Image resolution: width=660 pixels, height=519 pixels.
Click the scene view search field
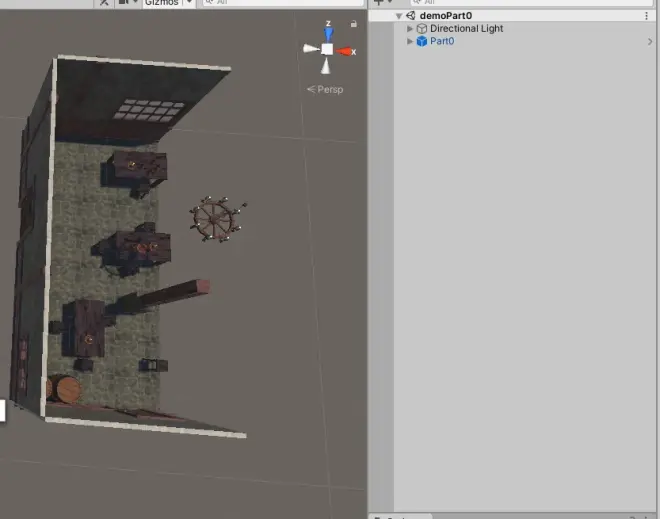(x=283, y=3)
